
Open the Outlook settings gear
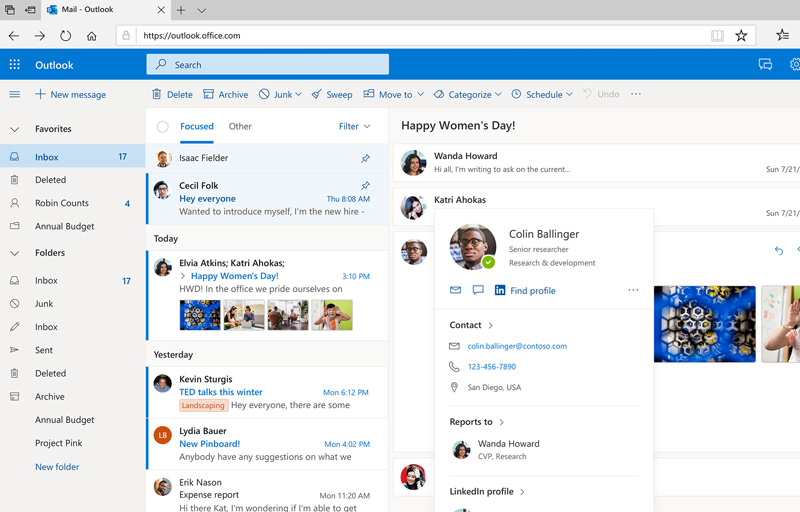pos(795,64)
